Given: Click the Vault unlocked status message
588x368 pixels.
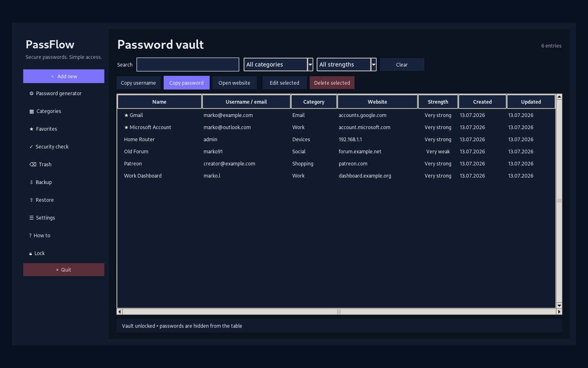Looking at the screenshot, I should 182,326.
